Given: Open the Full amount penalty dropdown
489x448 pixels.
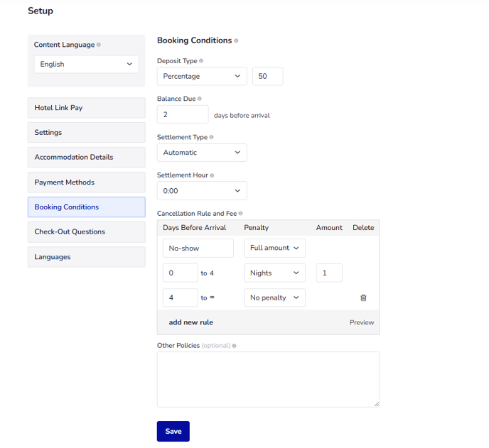Looking at the screenshot, I should point(274,248).
